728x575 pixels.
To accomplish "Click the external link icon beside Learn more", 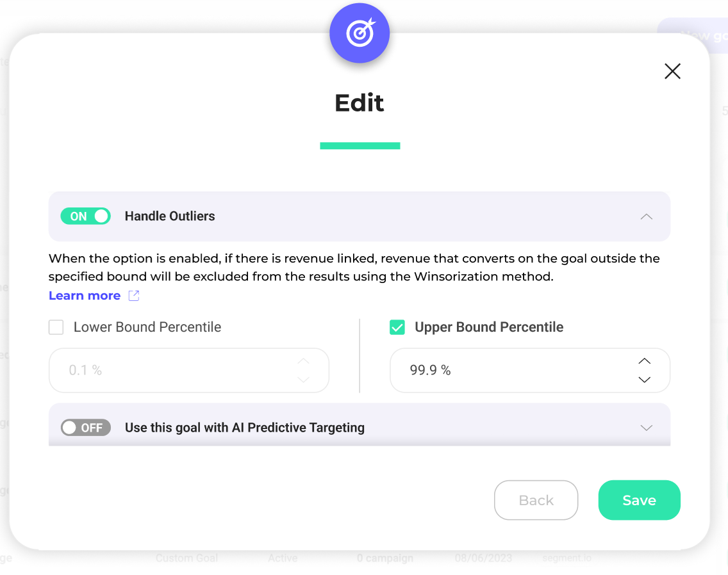I will 134,296.
